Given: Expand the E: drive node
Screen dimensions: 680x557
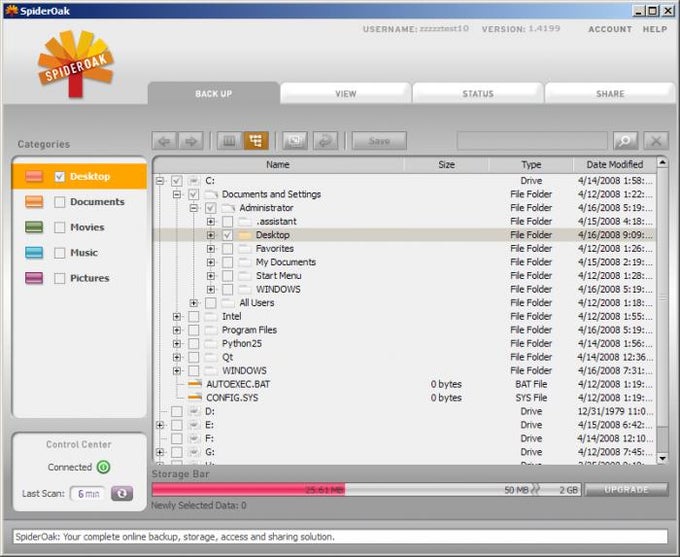Looking at the screenshot, I should coord(160,425).
